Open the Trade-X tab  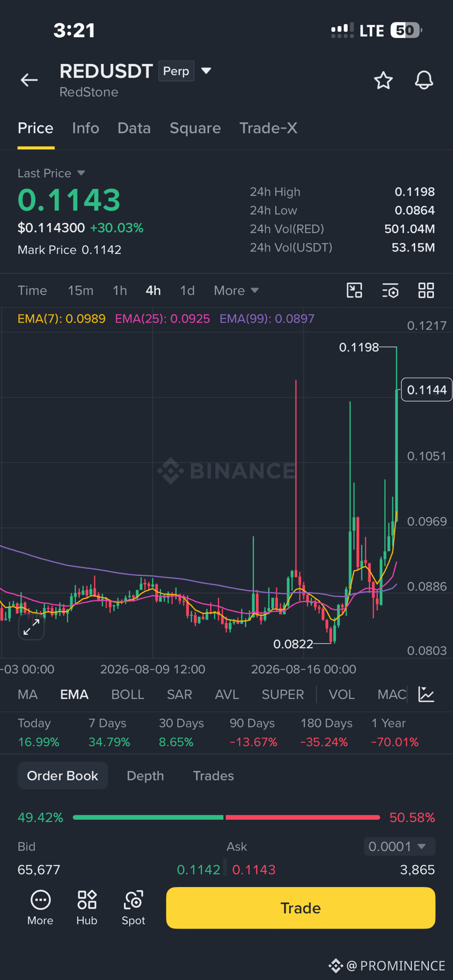[268, 128]
